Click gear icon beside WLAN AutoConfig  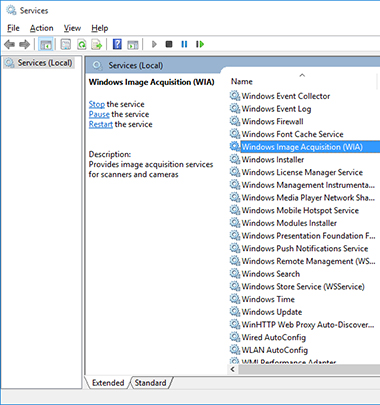pyautogui.click(x=235, y=350)
